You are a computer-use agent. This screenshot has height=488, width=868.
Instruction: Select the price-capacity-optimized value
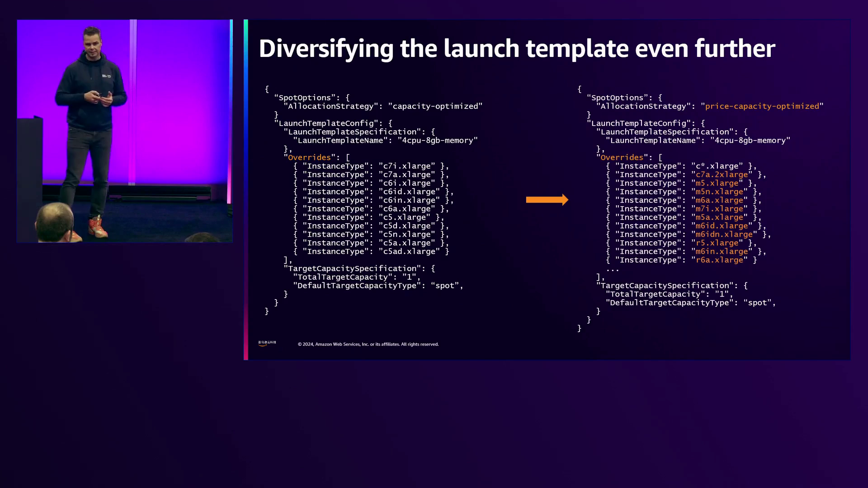[762, 106]
